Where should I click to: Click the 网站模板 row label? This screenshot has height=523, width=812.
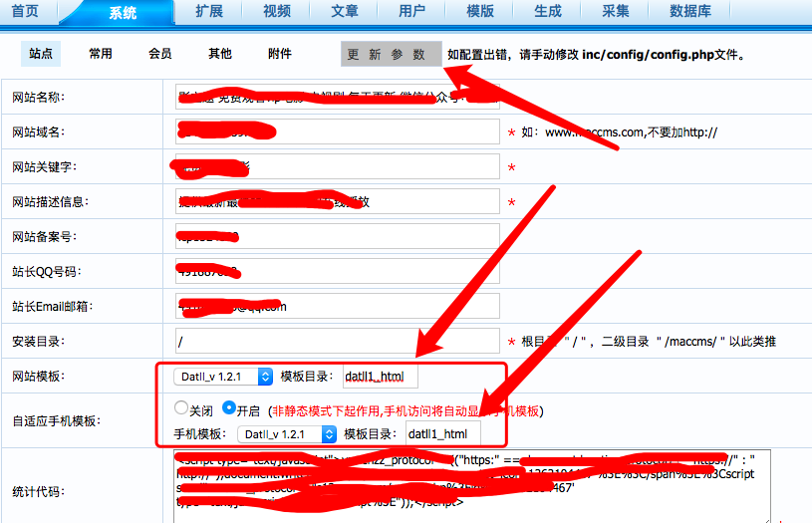tap(38, 377)
